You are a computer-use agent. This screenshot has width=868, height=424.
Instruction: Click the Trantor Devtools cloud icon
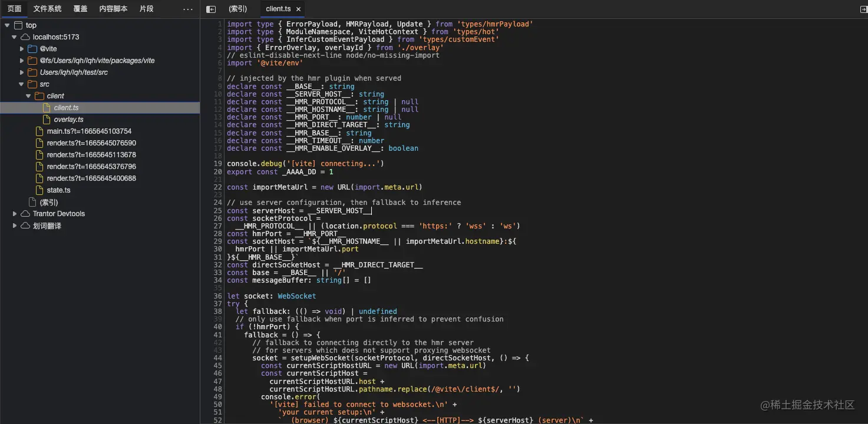(x=25, y=214)
